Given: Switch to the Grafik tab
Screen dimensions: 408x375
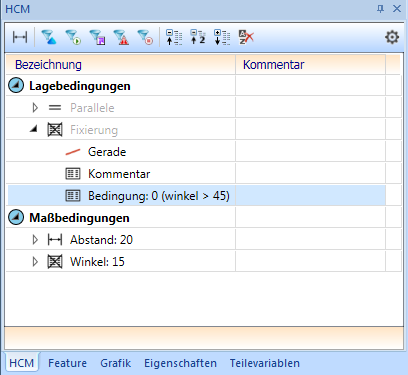Looking at the screenshot, I should [115, 363].
